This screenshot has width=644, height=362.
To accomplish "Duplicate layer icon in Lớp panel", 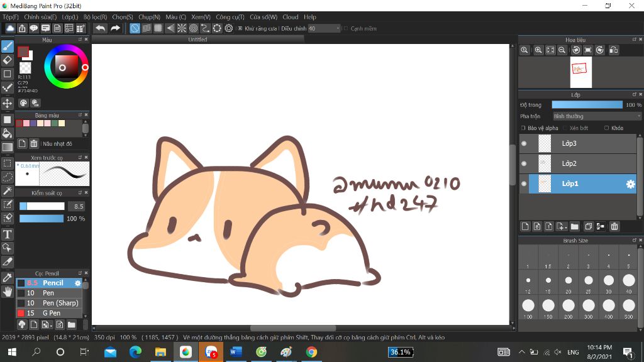I will pos(588,226).
